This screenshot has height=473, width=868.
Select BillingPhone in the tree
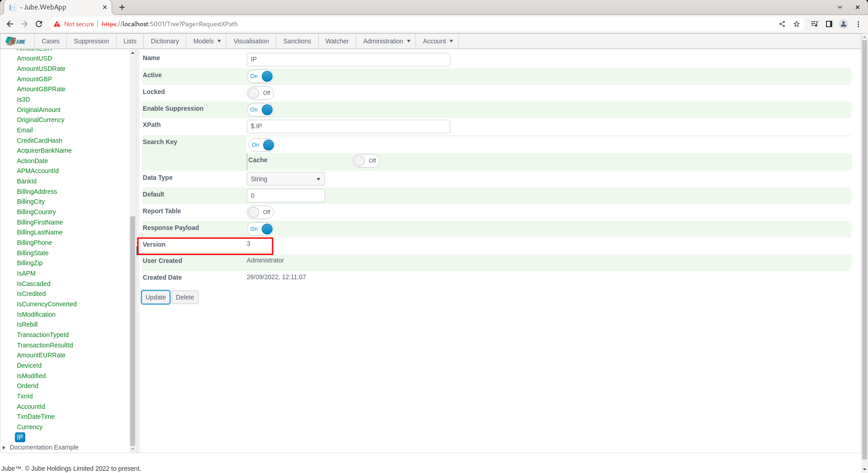[x=34, y=243]
